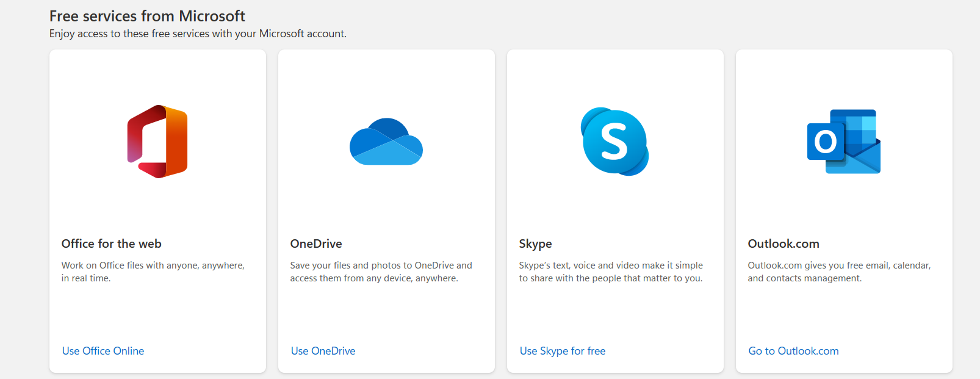Screen dimensions: 980x379
Task: Click the OneDrive files and photos description
Action: pyautogui.click(x=381, y=272)
